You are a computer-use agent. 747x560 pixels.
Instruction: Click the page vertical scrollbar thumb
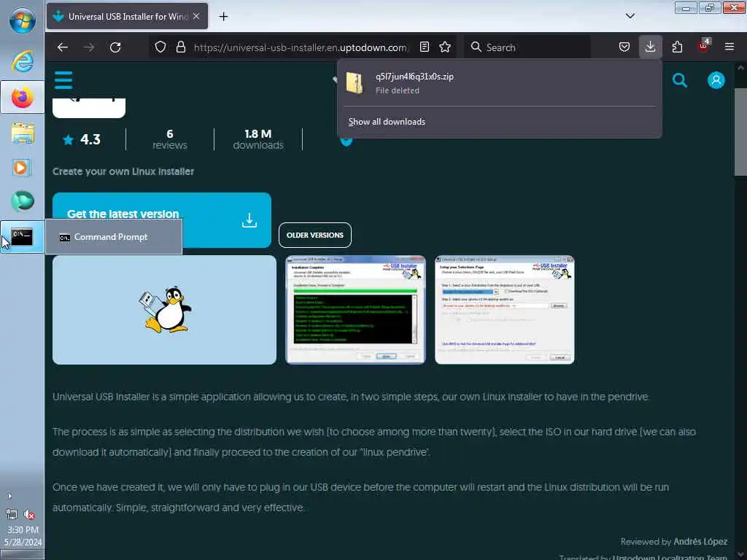tap(740, 133)
